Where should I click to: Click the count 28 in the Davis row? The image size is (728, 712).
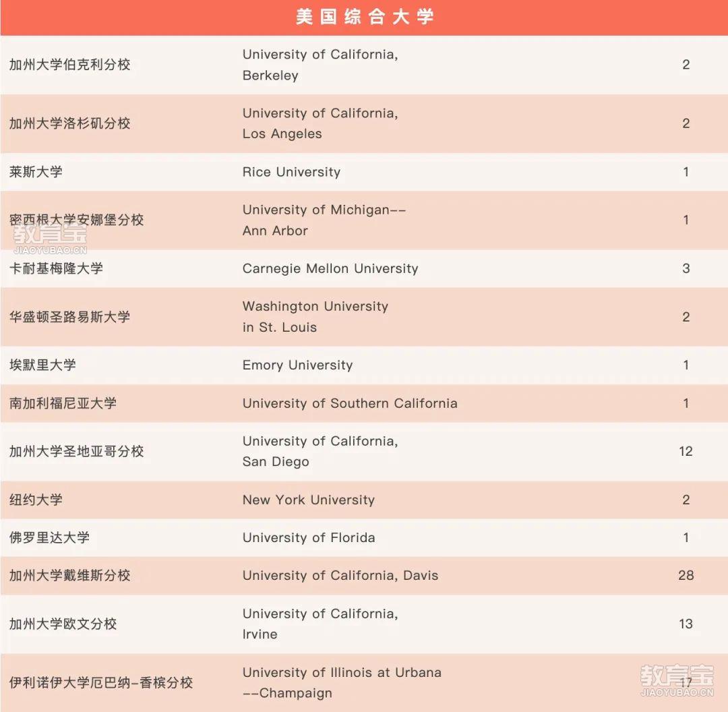click(x=686, y=576)
